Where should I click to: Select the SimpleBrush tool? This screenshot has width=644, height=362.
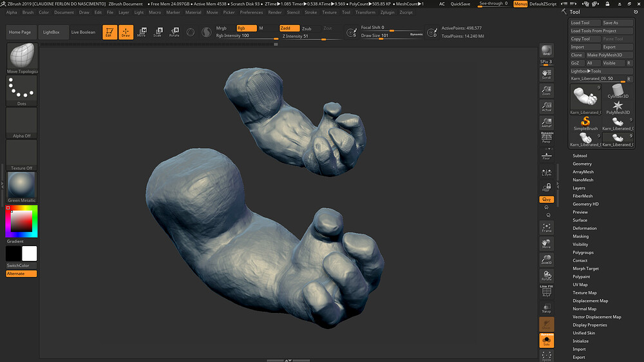coord(585,123)
